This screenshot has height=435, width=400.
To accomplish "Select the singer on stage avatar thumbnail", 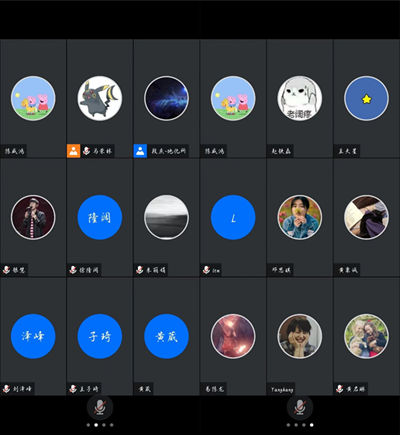I will click(x=33, y=217).
